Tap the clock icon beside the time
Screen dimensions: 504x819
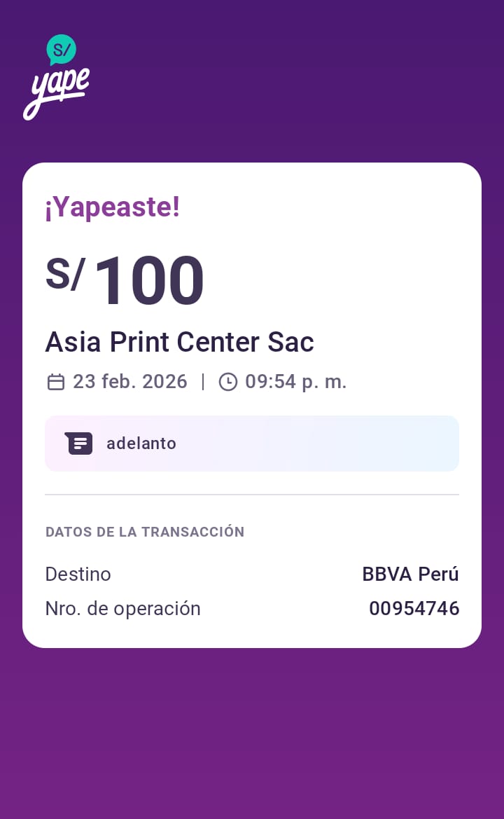pyautogui.click(x=228, y=382)
